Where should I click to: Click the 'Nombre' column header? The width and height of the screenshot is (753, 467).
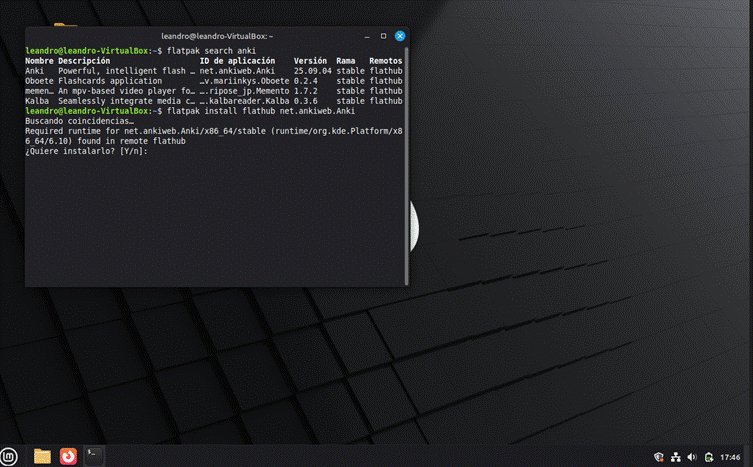(x=39, y=61)
